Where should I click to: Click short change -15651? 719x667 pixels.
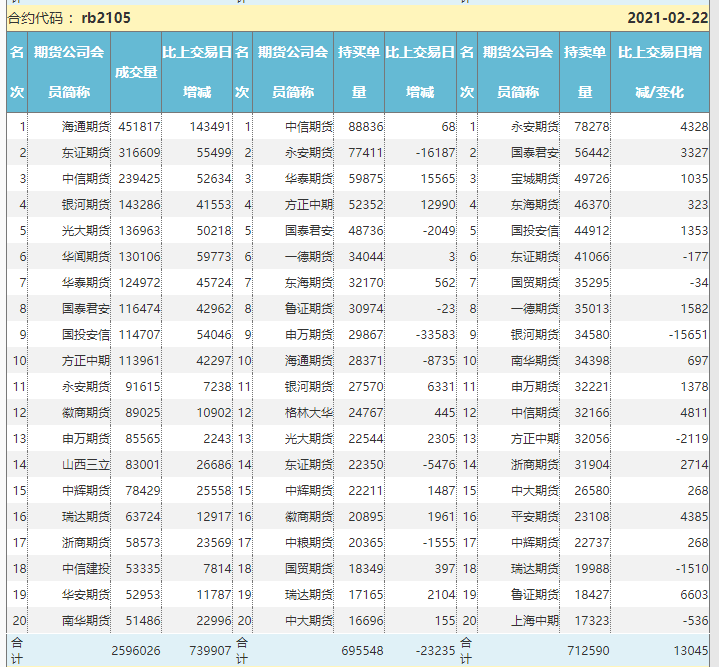click(x=688, y=335)
